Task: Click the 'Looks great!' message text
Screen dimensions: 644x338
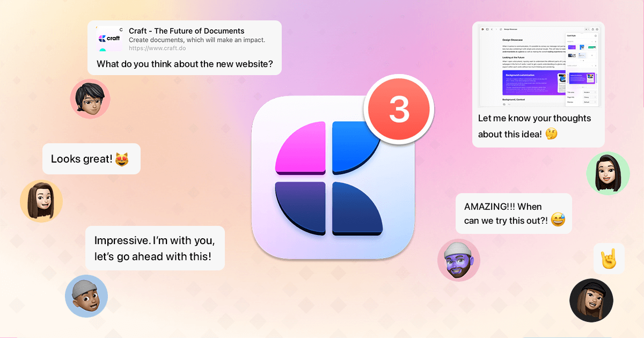Action: click(82, 159)
